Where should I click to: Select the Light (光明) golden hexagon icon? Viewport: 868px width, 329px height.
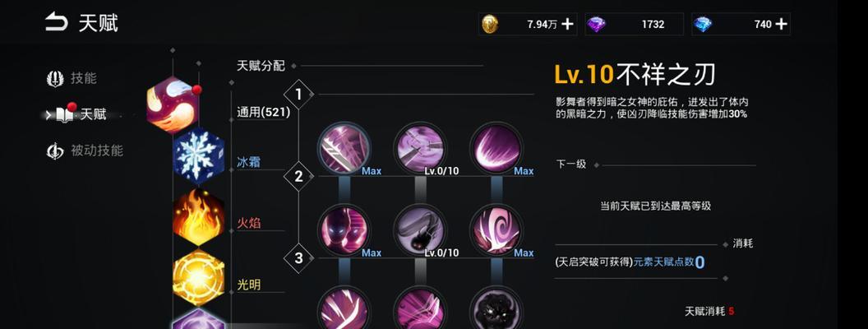(x=198, y=277)
